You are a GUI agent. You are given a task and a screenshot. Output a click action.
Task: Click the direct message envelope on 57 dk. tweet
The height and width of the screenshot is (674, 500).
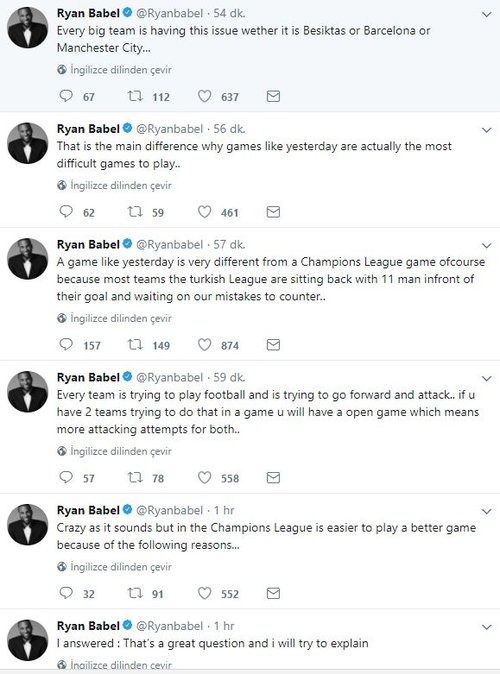[x=273, y=345]
